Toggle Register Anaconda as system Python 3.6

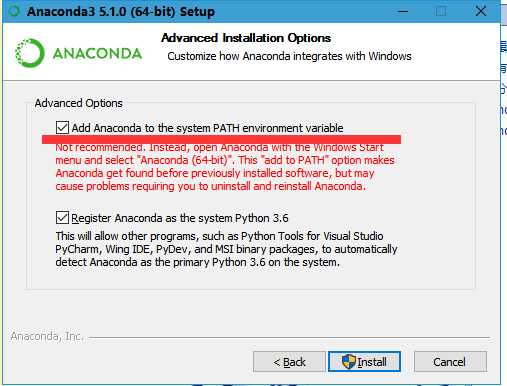[62, 218]
